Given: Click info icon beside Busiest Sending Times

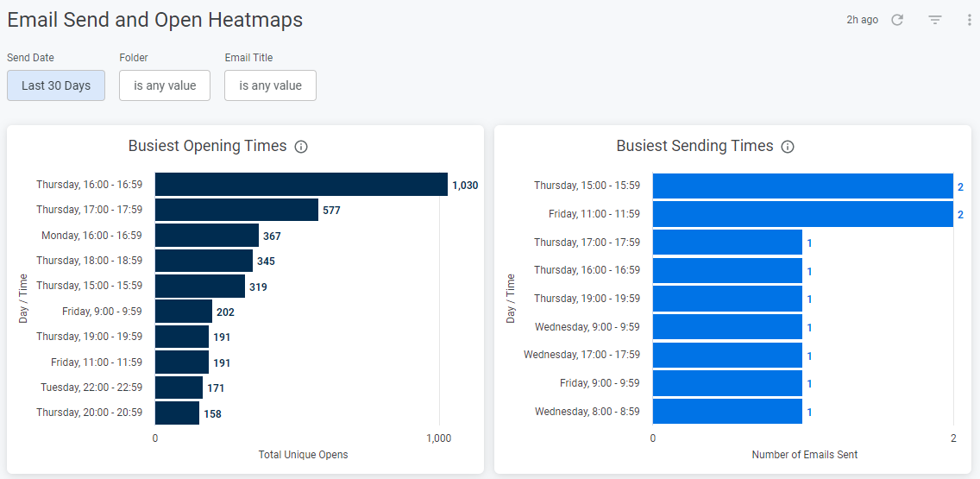Looking at the screenshot, I should [788, 147].
